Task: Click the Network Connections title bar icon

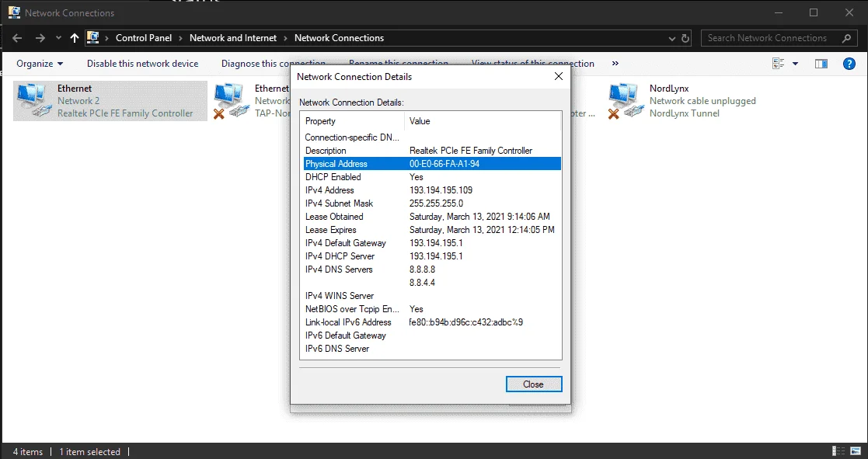Action: pyautogui.click(x=14, y=12)
